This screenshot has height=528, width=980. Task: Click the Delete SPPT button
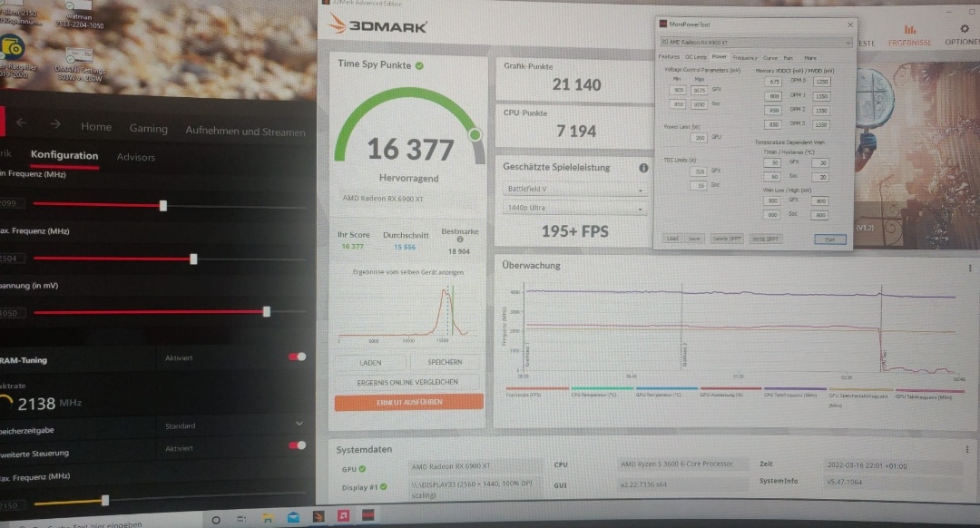point(726,239)
